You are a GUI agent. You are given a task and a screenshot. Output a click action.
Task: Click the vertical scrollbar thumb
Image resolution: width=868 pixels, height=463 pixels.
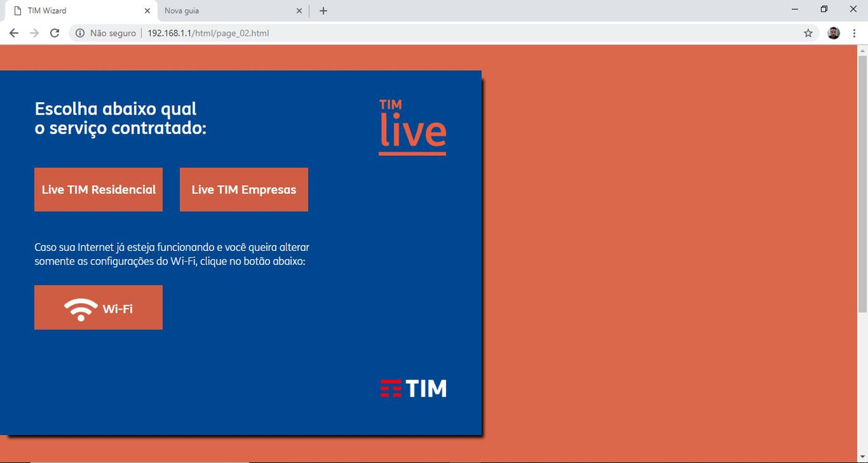[863, 183]
